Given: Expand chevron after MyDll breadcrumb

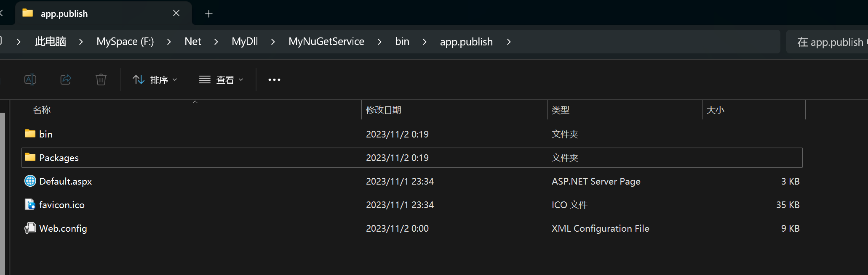Looking at the screenshot, I should pos(273,42).
